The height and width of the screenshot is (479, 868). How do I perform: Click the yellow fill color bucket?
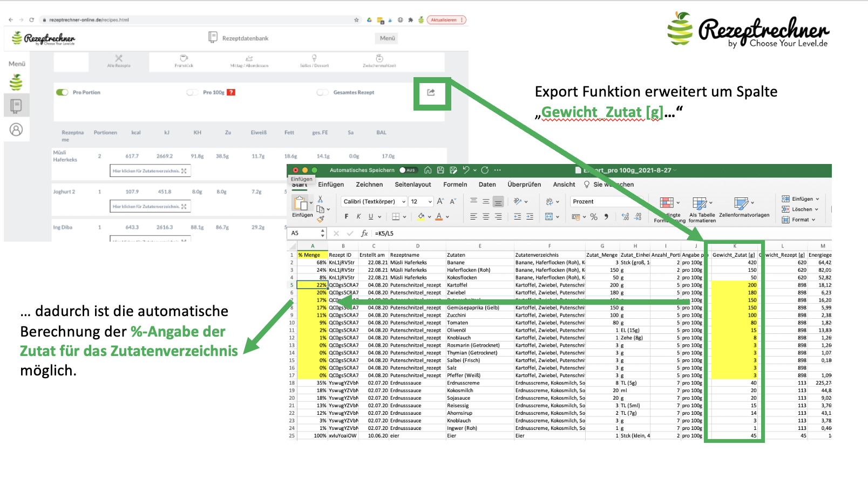(421, 216)
